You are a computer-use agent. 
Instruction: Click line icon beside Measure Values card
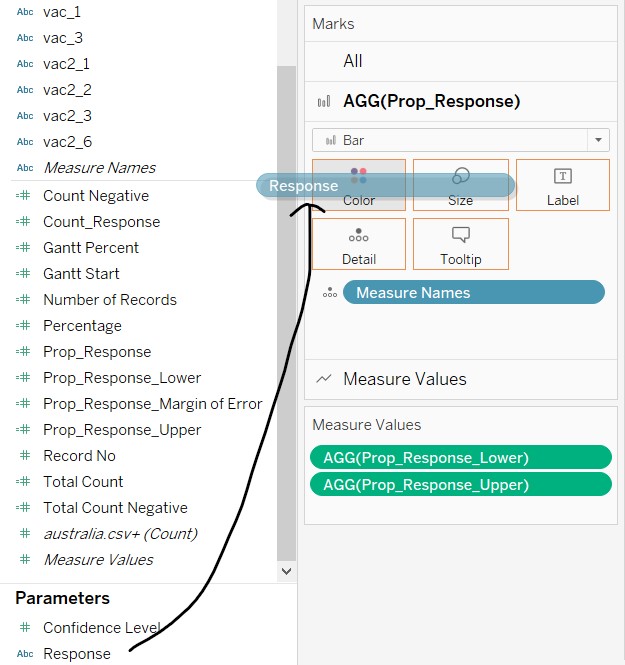click(x=324, y=379)
